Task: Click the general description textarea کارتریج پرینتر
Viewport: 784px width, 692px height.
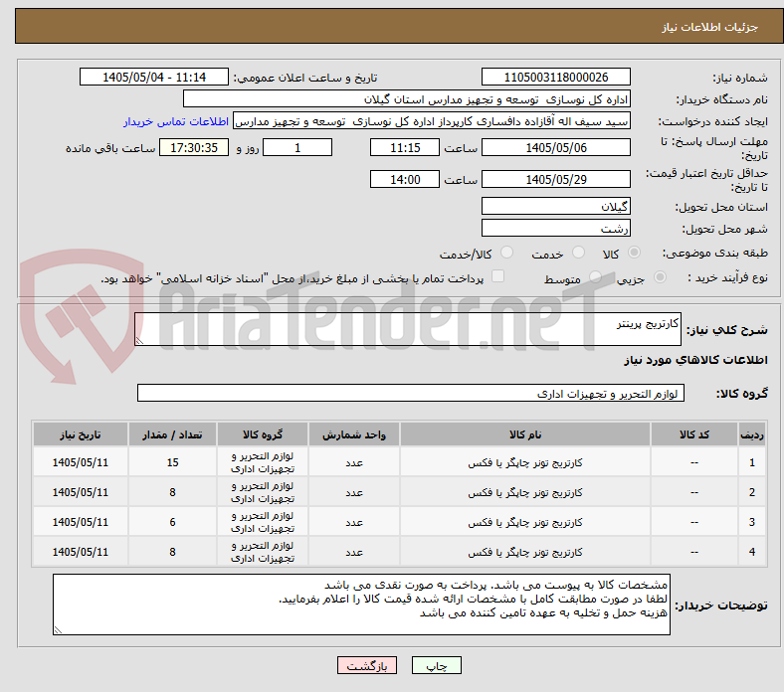Action: click(x=408, y=329)
